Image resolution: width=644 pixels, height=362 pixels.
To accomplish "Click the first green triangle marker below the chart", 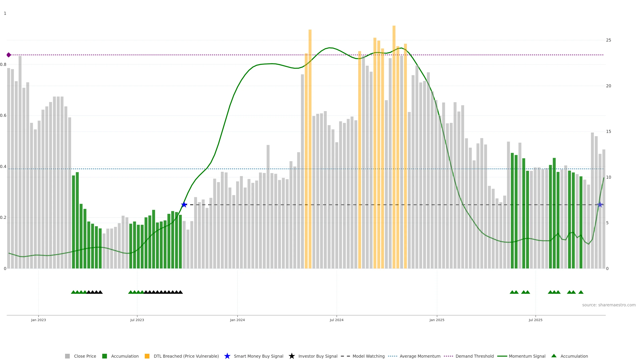I will 73,292.
